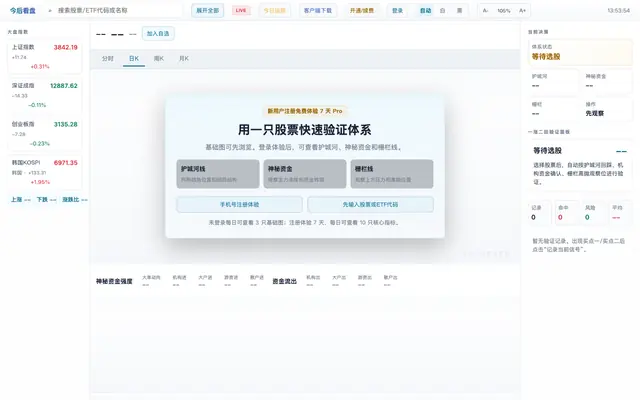The width and height of the screenshot is (640, 400).
Task: Click the 记录 0 stat box
Action: [x=540, y=213]
